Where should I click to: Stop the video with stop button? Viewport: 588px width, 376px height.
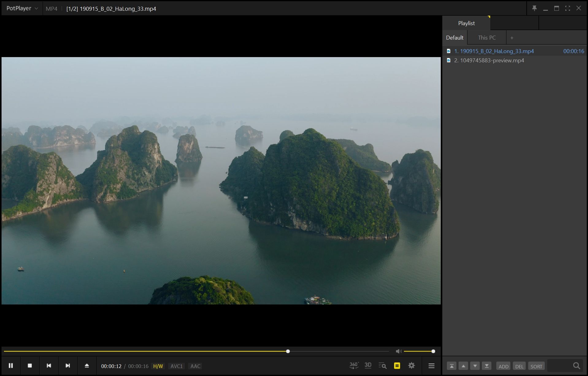tap(30, 366)
